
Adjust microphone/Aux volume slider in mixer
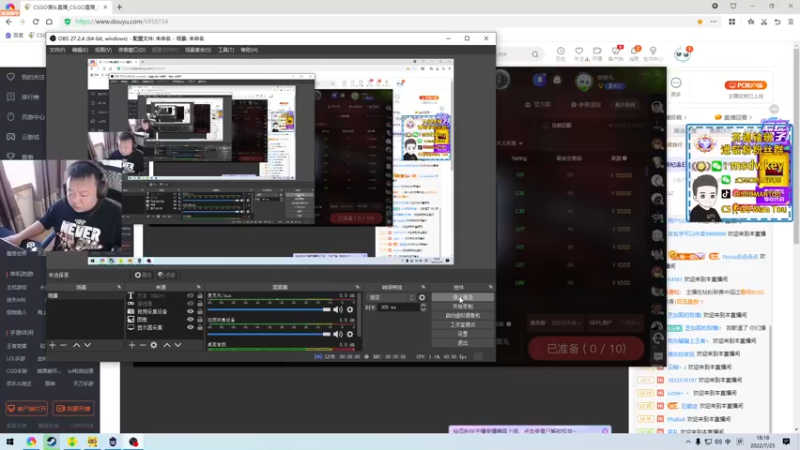(x=269, y=310)
